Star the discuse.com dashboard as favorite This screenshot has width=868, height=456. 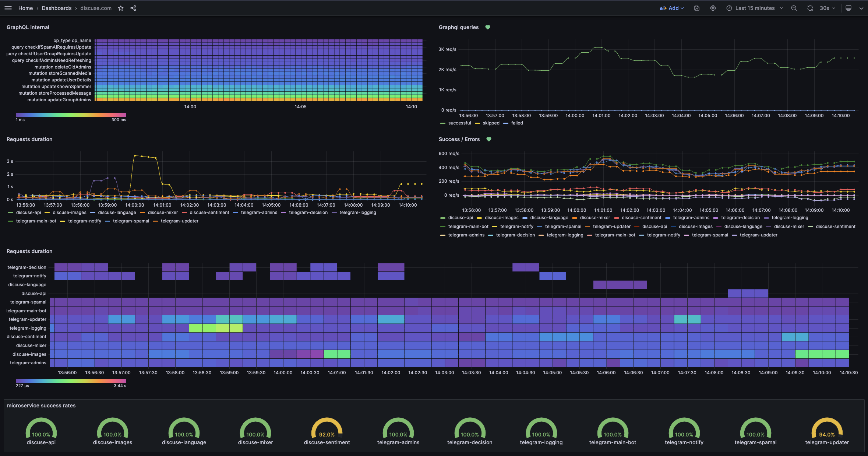[121, 8]
